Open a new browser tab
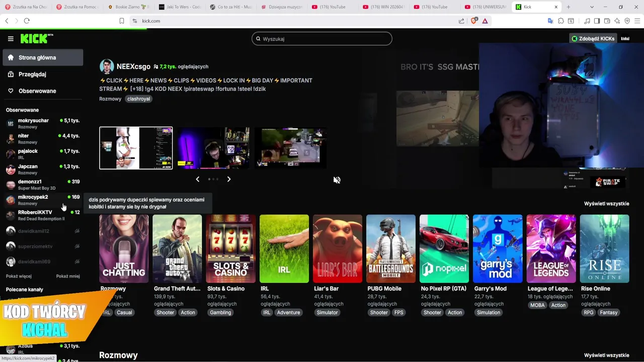 (x=569, y=7)
